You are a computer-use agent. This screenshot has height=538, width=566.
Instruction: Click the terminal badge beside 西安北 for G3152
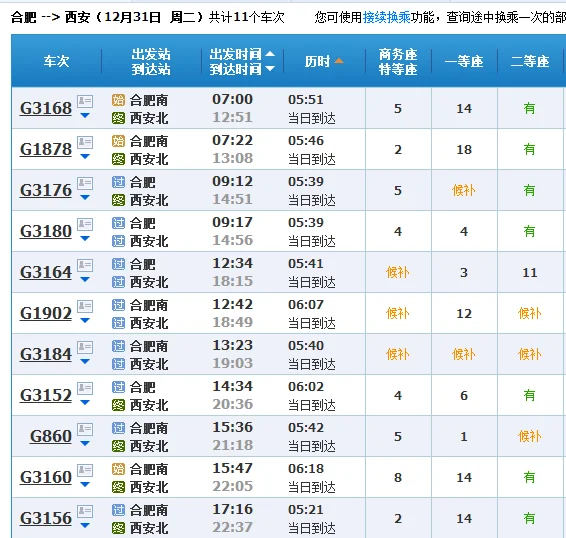point(118,405)
